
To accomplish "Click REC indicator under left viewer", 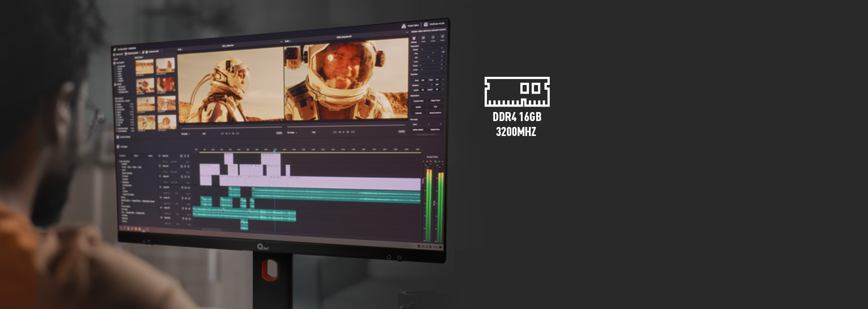I will click(x=203, y=134).
